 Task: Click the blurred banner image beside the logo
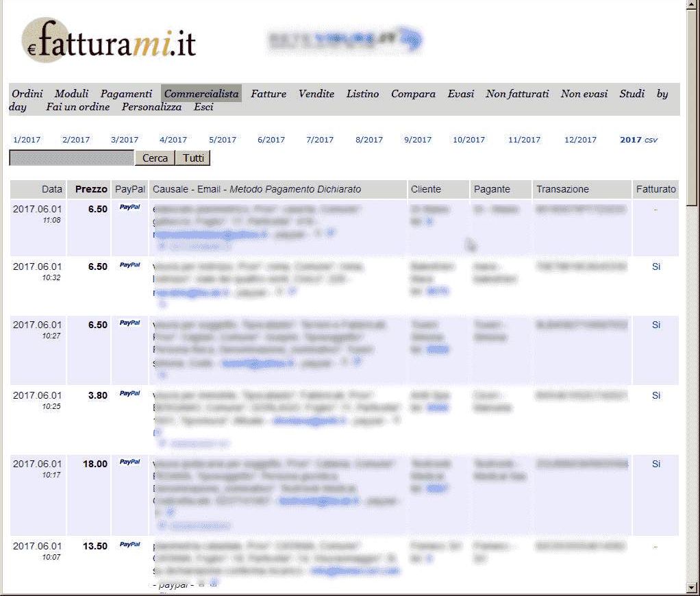pos(345,40)
